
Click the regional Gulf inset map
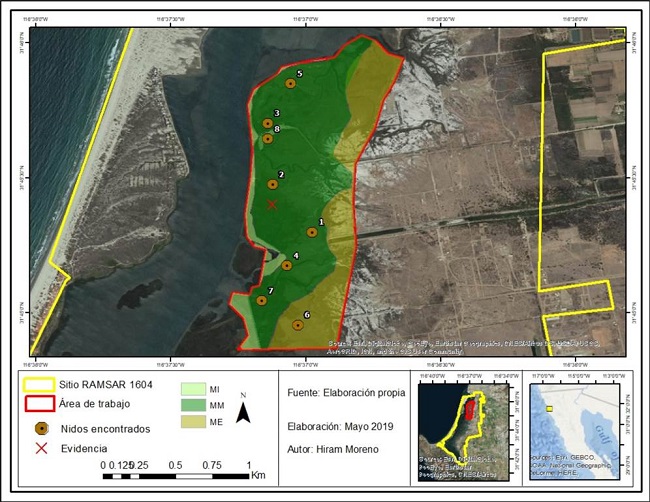pyautogui.click(x=576, y=432)
